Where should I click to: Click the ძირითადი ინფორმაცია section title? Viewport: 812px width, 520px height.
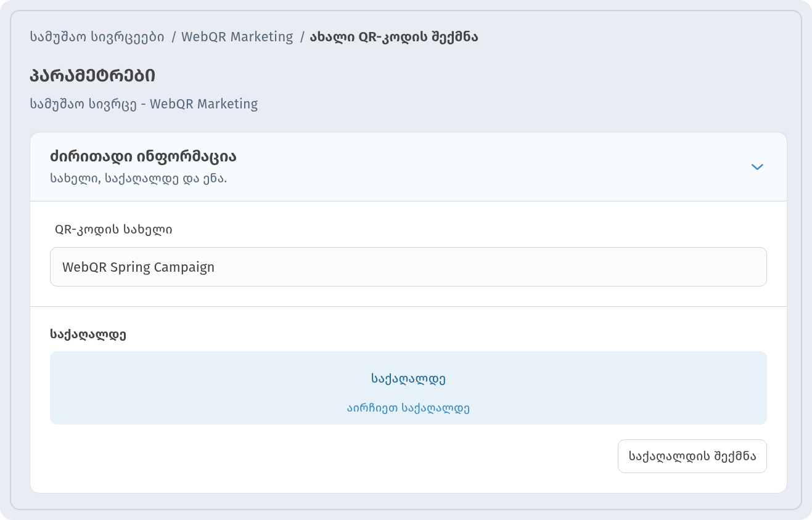[x=143, y=156]
